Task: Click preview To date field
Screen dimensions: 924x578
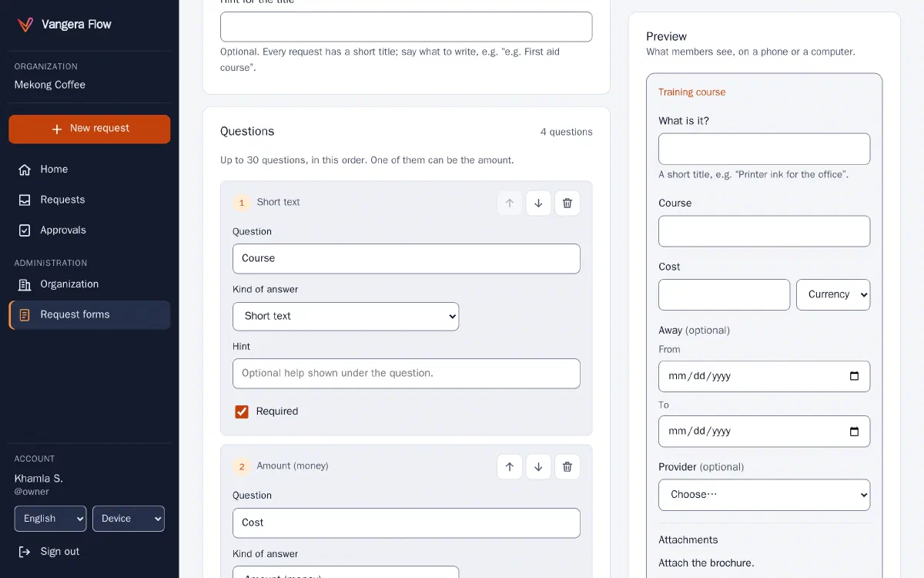Action: coord(764,432)
